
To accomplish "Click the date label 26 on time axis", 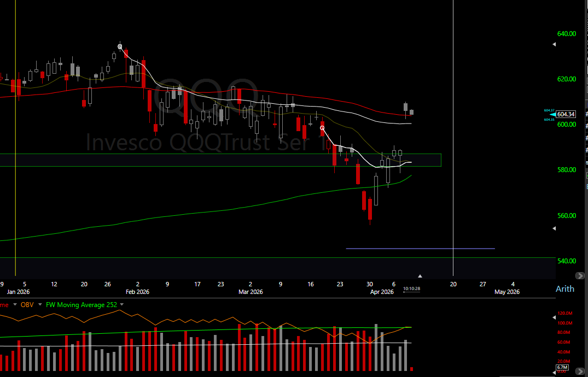I will 108,284.
